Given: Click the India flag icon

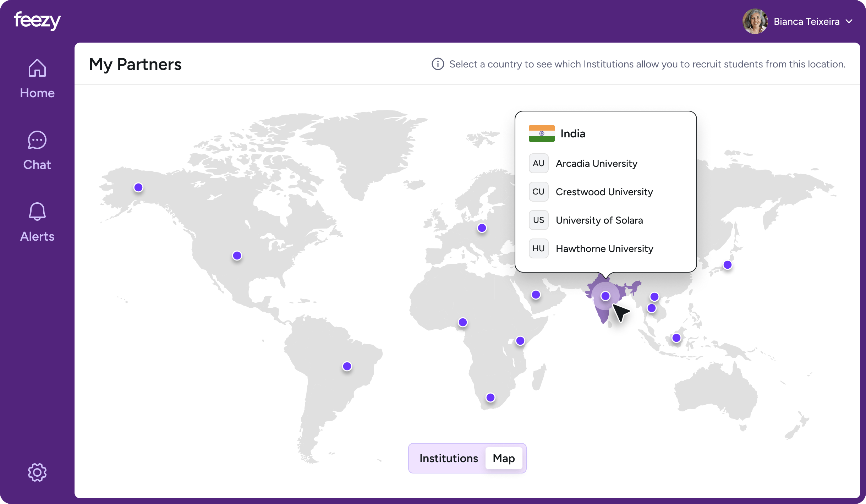Looking at the screenshot, I should tap(542, 133).
